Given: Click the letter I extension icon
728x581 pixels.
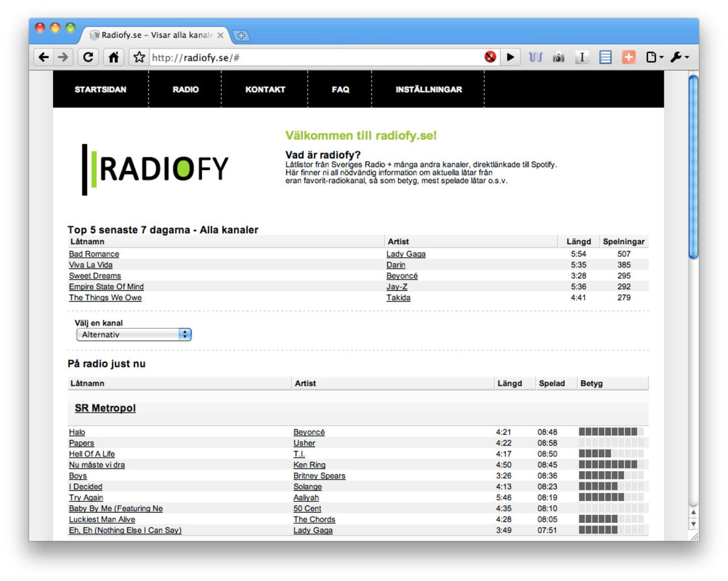Looking at the screenshot, I should (x=582, y=57).
